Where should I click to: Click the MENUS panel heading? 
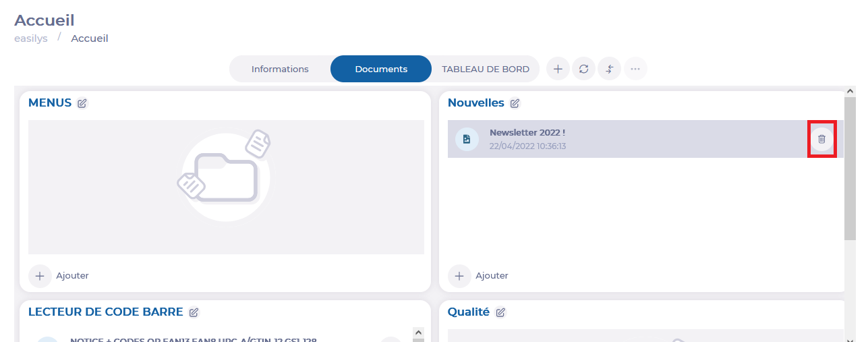(50, 103)
